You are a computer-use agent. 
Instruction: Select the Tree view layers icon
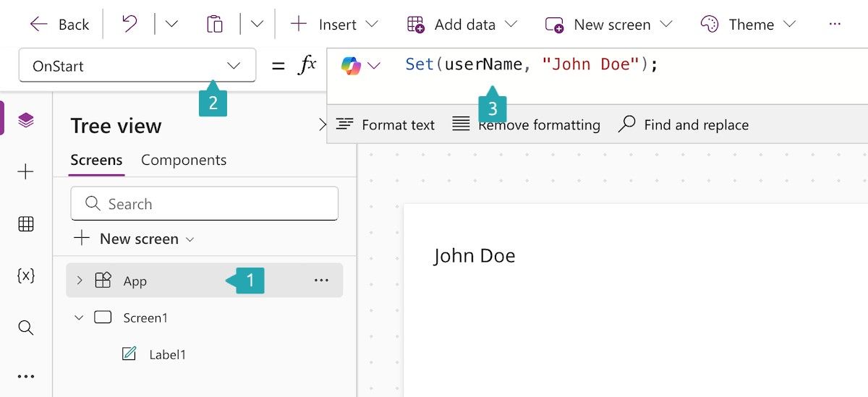26,120
